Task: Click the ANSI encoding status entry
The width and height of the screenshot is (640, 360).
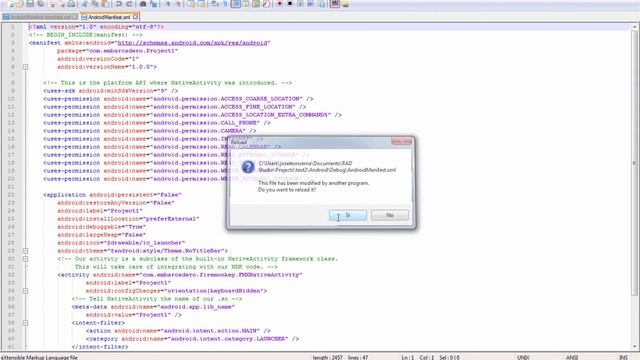Action: [x=571, y=357]
